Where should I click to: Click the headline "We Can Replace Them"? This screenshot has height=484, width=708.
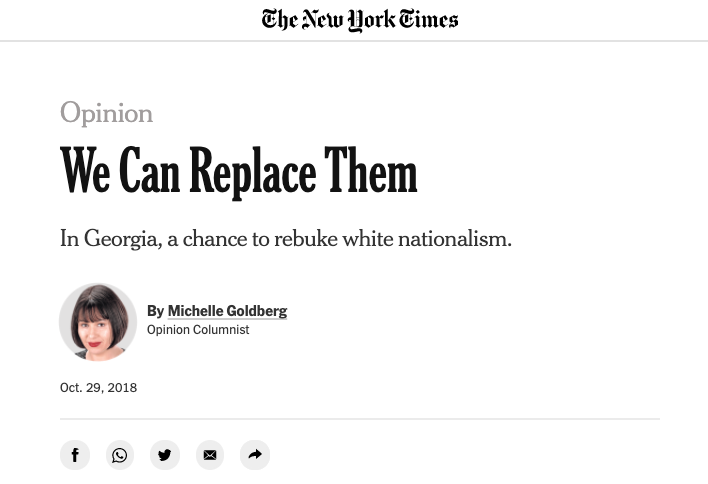coord(238,173)
